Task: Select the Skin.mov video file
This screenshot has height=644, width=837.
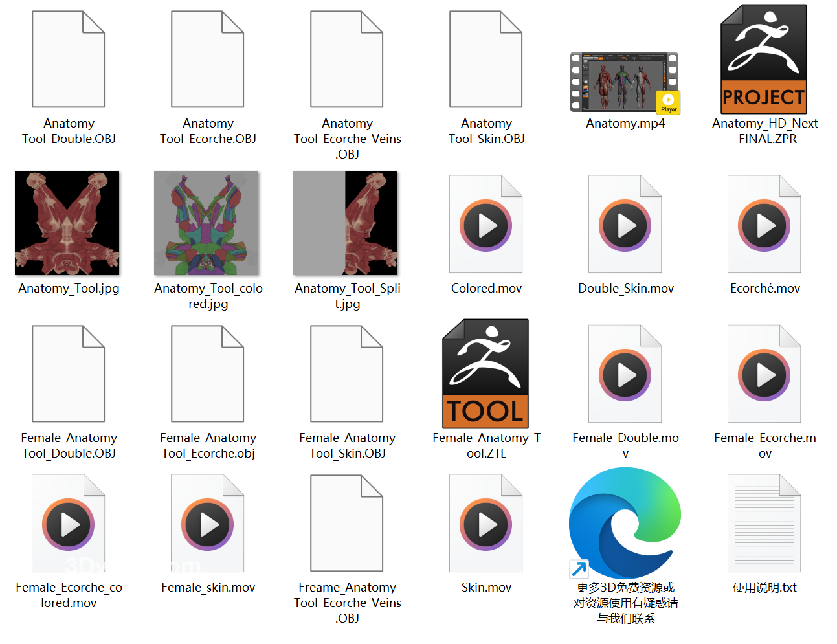Action: click(485, 523)
